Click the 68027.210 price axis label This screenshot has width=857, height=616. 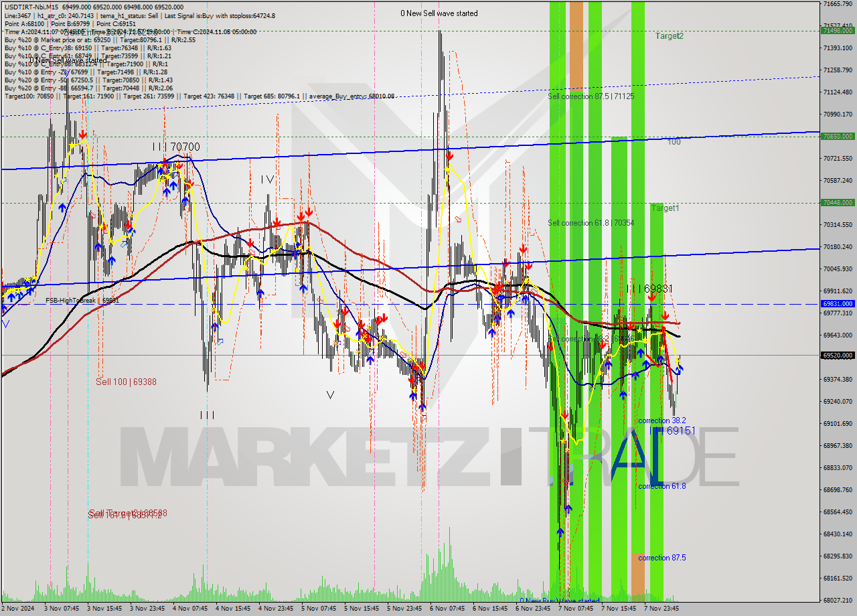tap(838, 601)
